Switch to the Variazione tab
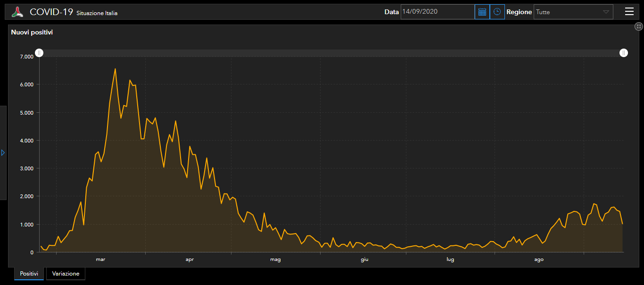Image resolution: width=644 pixels, height=285 pixels. (x=66, y=274)
